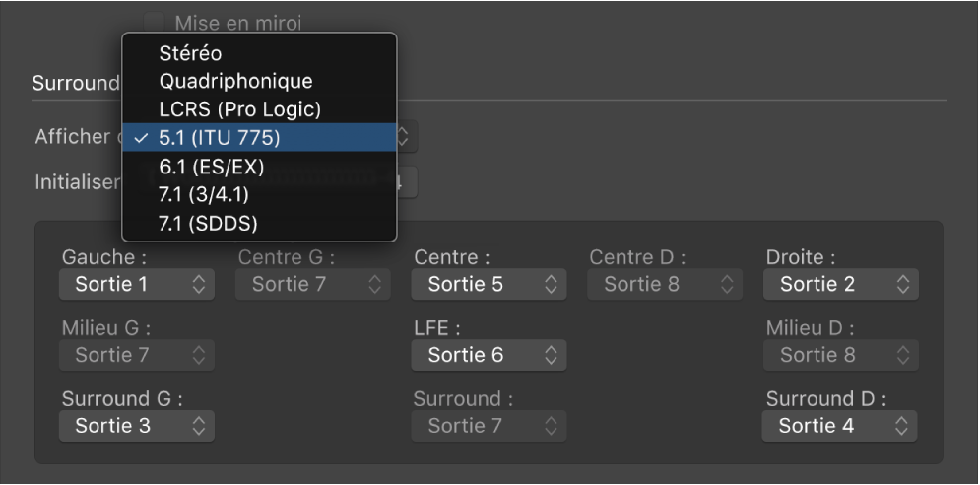
Task: Open the Centre output dropdown
Action: point(490,285)
